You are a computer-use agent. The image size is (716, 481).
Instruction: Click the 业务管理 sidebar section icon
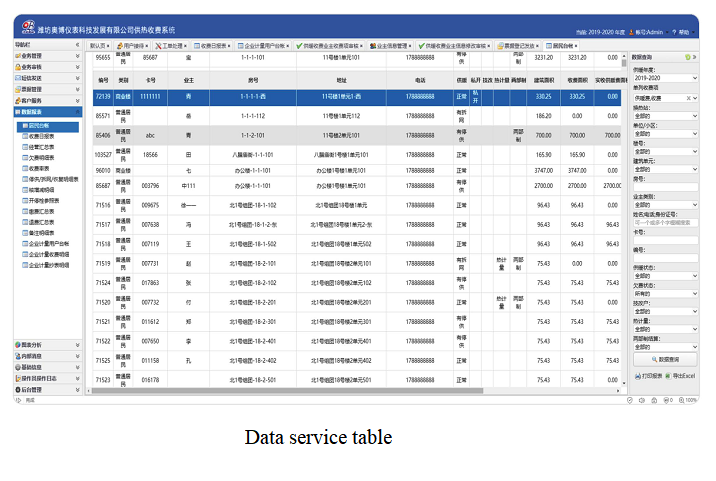[x=18, y=56]
